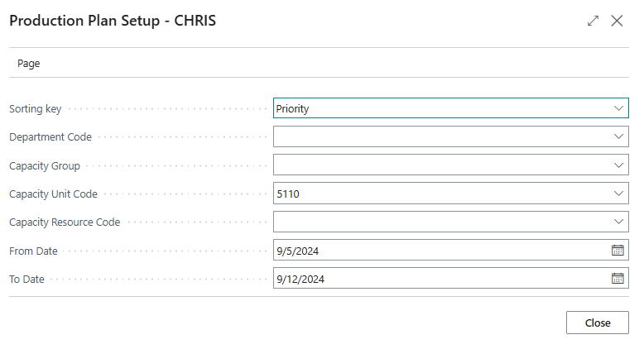Click the Sorting key label
Viewport: 644px width, 349px height.
pyautogui.click(x=36, y=109)
